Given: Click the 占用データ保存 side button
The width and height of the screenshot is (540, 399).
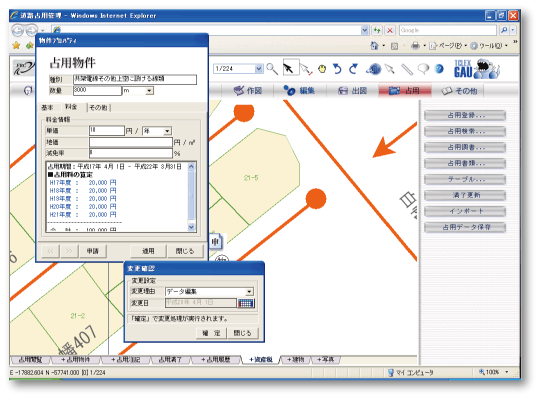Looking at the screenshot, I should point(465,227).
